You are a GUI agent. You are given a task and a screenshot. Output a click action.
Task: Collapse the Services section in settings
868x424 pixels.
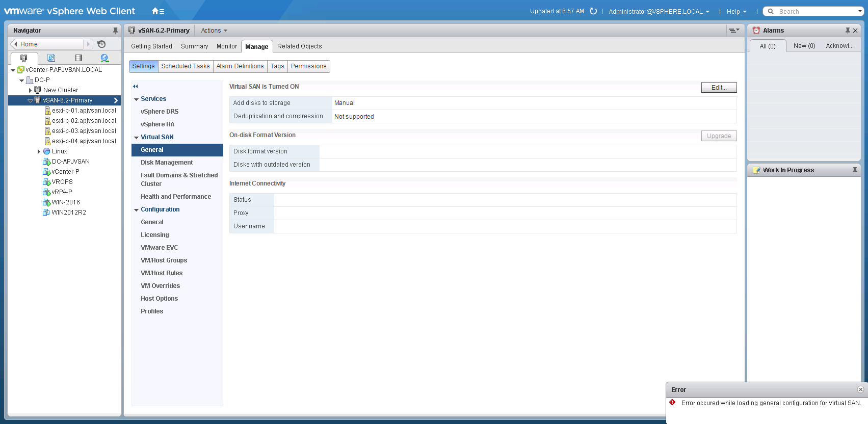point(137,99)
